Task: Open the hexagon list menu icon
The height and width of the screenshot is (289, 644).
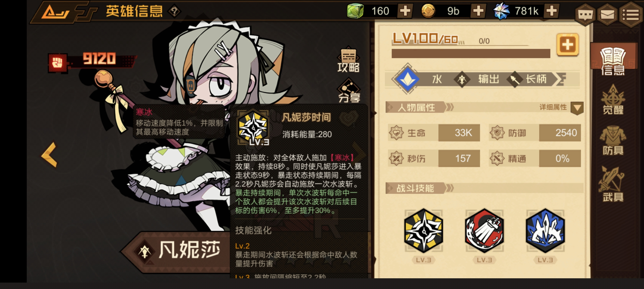Action: (631, 14)
